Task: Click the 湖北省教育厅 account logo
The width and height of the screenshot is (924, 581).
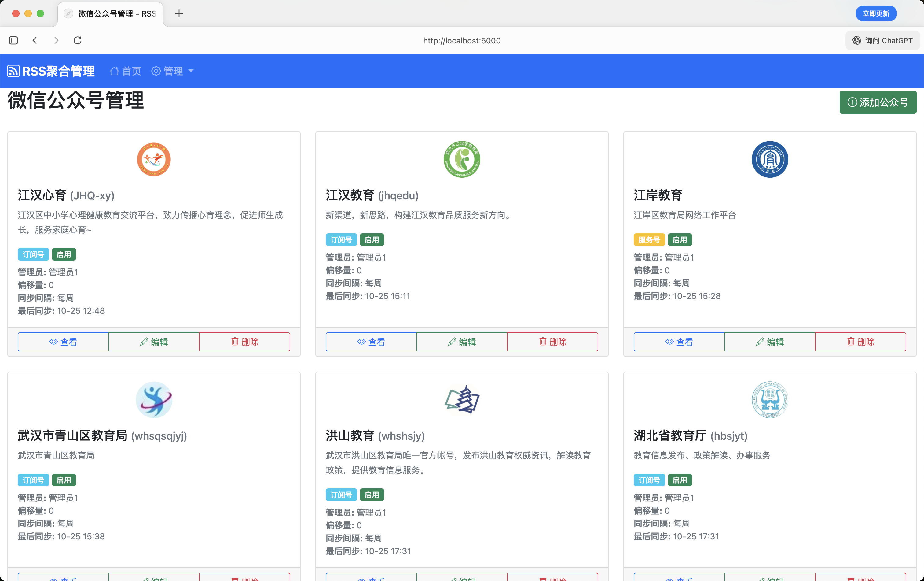Action: pyautogui.click(x=769, y=400)
